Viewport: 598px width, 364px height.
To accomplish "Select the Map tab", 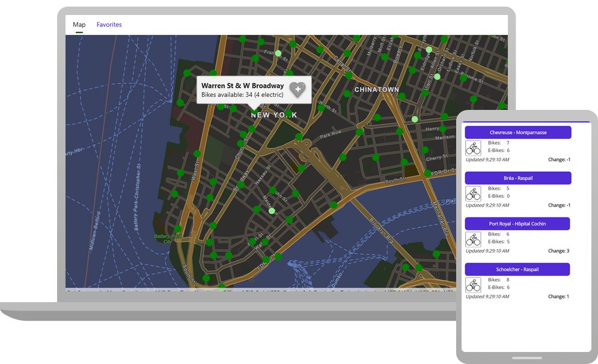I will click(x=79, y=25).
